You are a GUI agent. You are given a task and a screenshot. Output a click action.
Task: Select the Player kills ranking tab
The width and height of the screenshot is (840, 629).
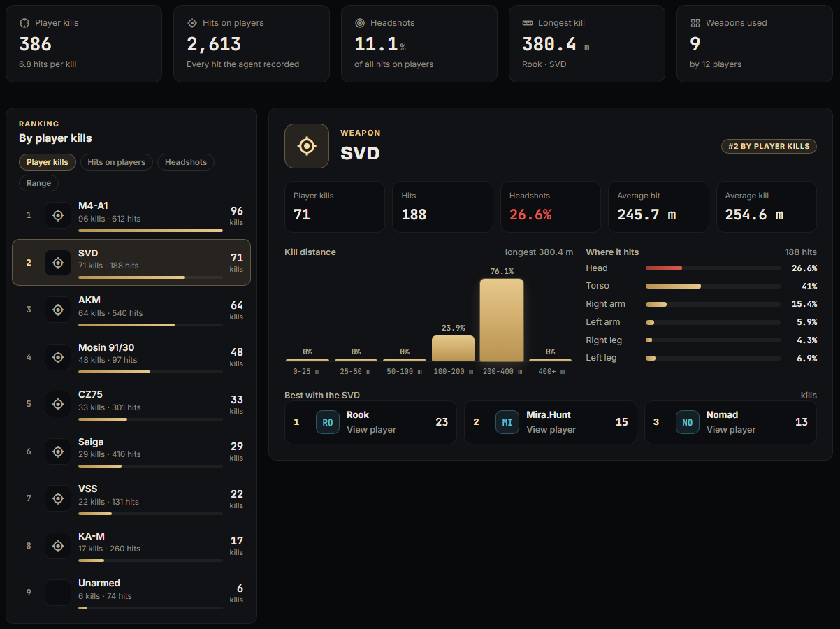click(48, 162)
